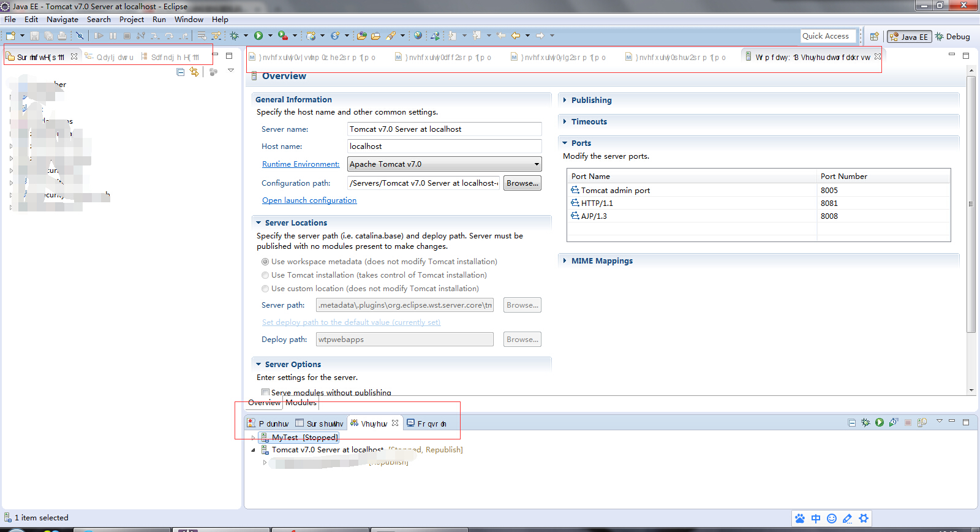
Task: Switch to the Debug perspective
Action: click(952, 37)
